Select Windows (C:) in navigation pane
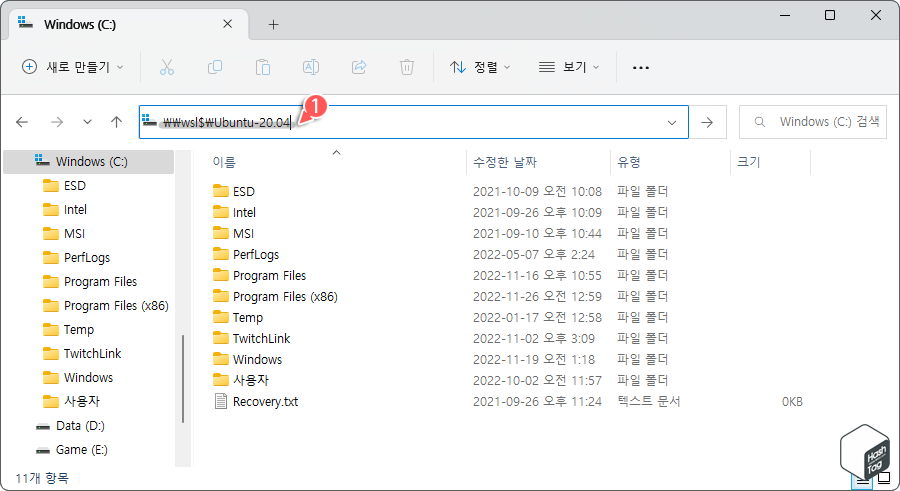 88,162
